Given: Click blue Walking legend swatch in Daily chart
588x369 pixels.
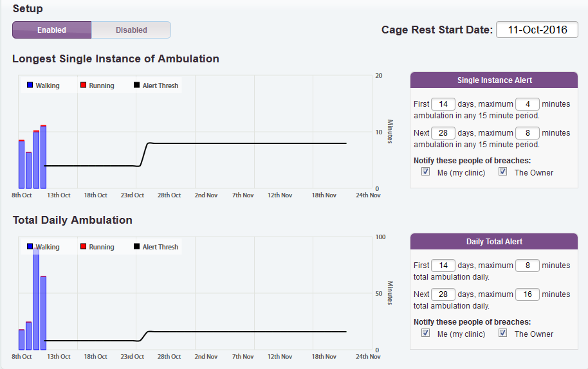Looking at the screenshot, I should tap(30, 247).
